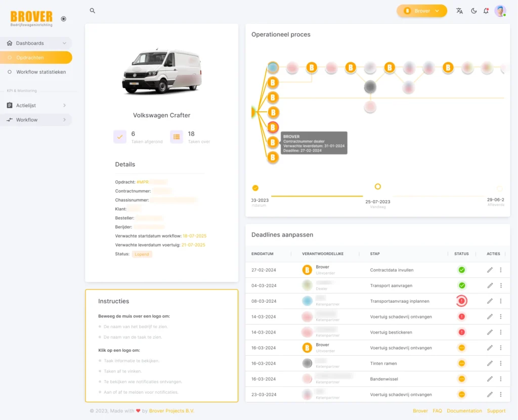
Task: Click green status for Transport aanvragen
Action: 461,286
